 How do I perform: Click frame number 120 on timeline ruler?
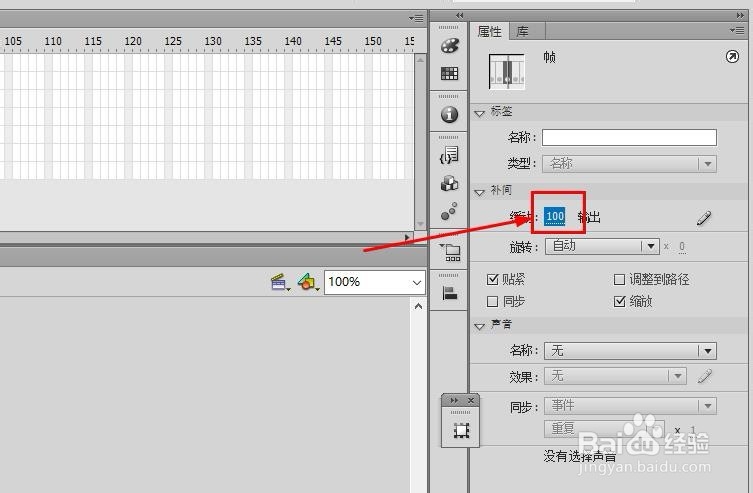[133, 41]
